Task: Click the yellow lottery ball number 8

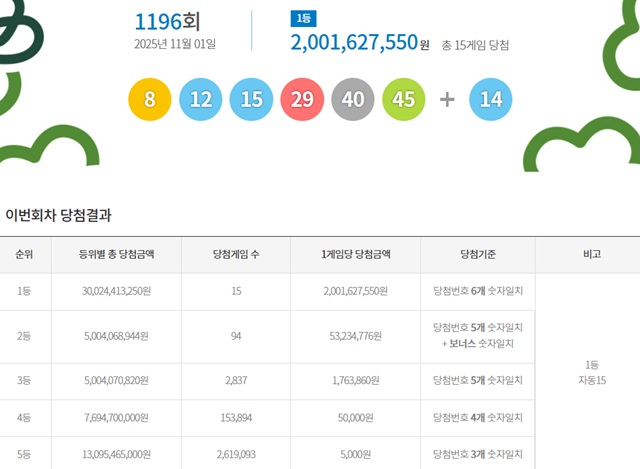Action: point(150,100)
